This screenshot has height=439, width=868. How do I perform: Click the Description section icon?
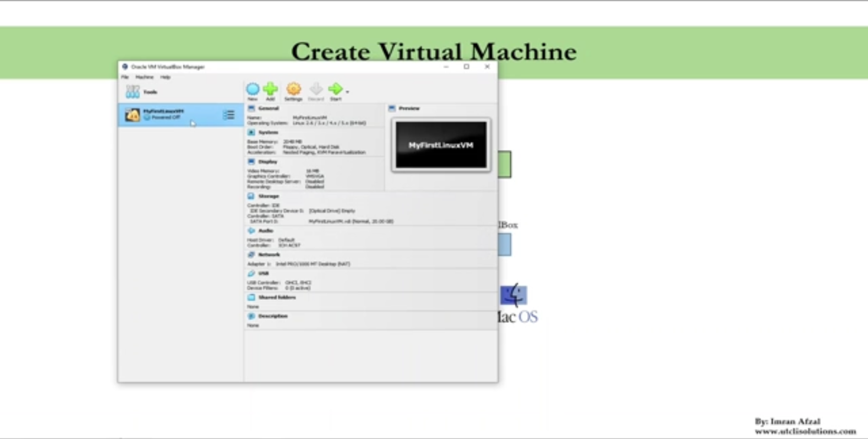(252, 316)
